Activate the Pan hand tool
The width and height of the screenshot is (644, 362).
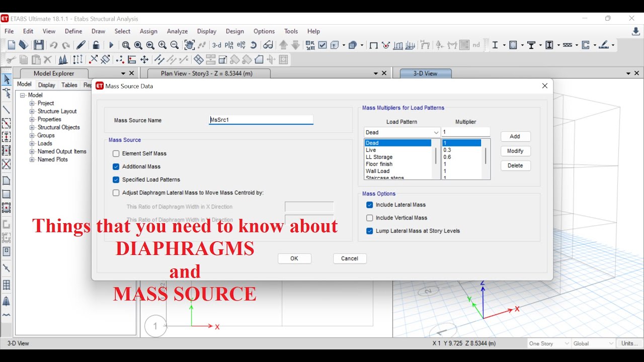(190, 45)
